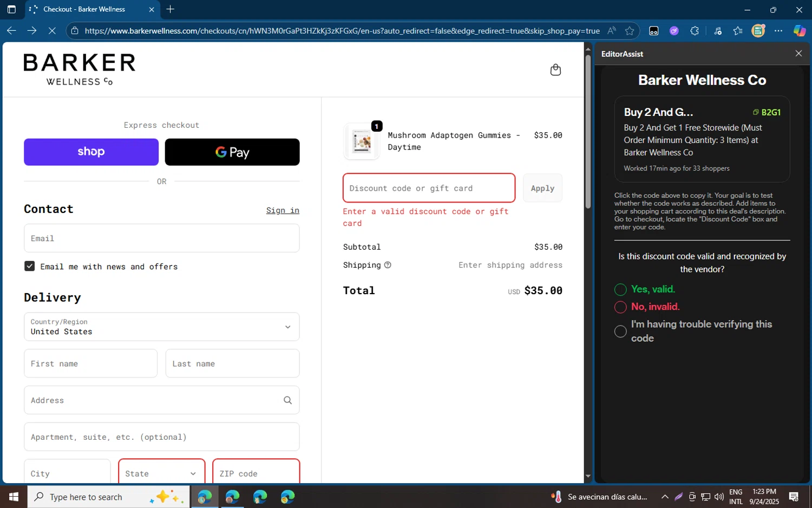Click the Mushroom Adaptogen Gummies thumbnail

(362, 141)
